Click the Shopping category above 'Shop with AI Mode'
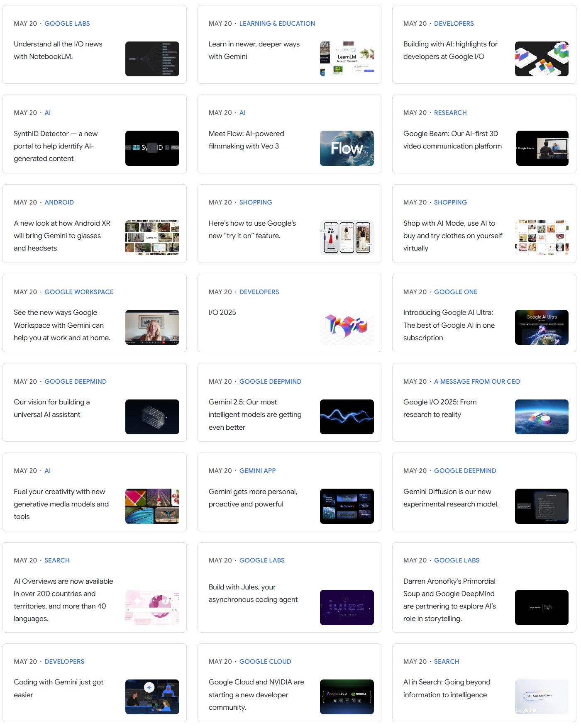The height and width of the screenshot is (728, 581). (450, 202)
